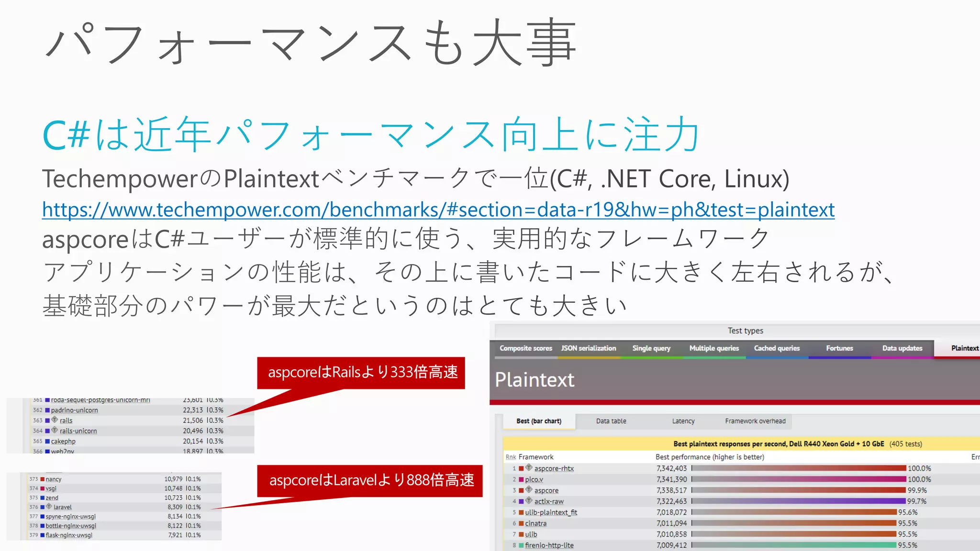980x551 pixels.
Task: Click the Framework column header
Action: coord(536,457)
